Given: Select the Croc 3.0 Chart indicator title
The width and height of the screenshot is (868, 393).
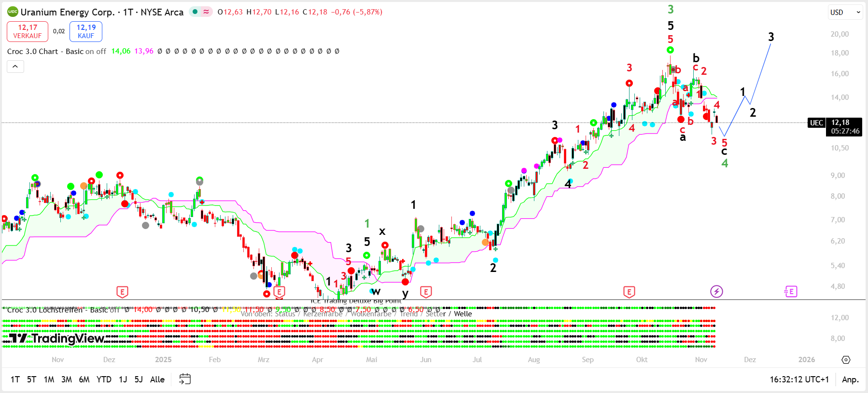Looking at the screenshot, I should [x=32, y=51].
